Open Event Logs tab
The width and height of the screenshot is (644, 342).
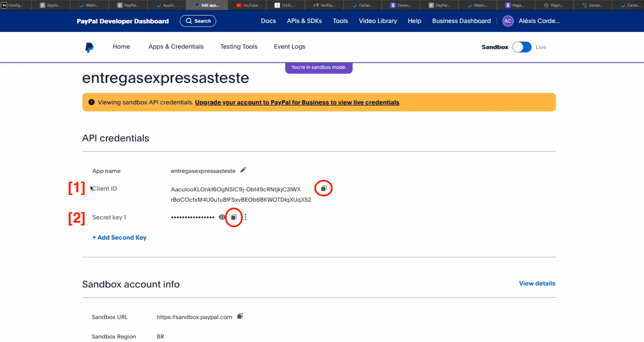[x=289, y=47]
